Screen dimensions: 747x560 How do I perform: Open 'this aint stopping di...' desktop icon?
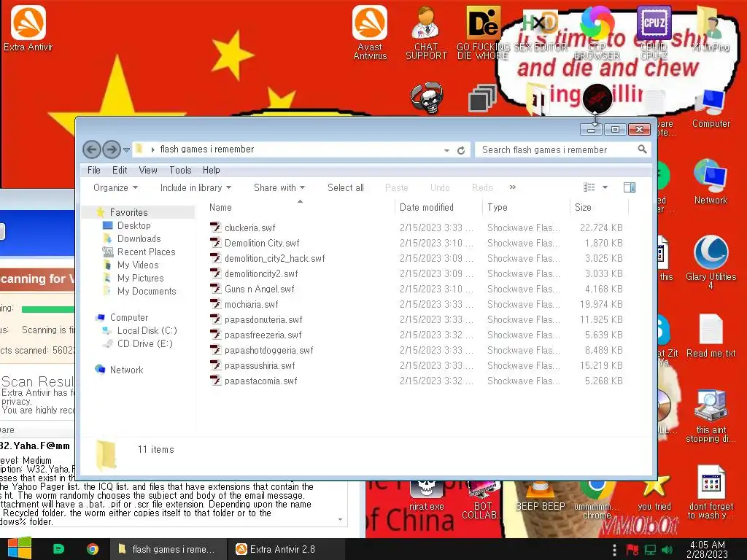click(711, 416)
